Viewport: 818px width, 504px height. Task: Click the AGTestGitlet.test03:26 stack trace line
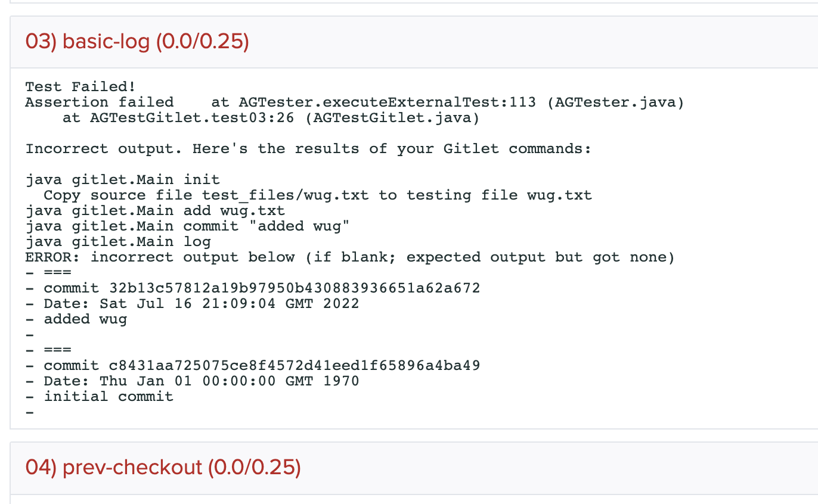(271, 118)
